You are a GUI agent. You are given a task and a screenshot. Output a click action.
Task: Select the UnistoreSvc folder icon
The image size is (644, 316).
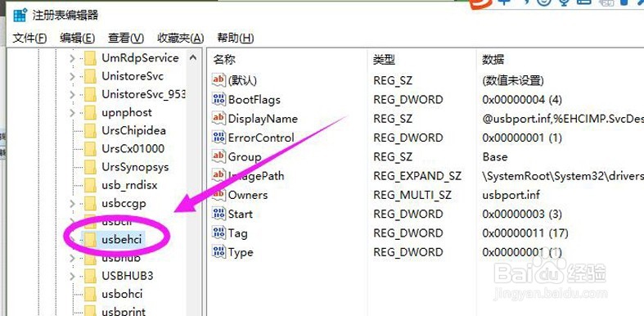[90, 76]
